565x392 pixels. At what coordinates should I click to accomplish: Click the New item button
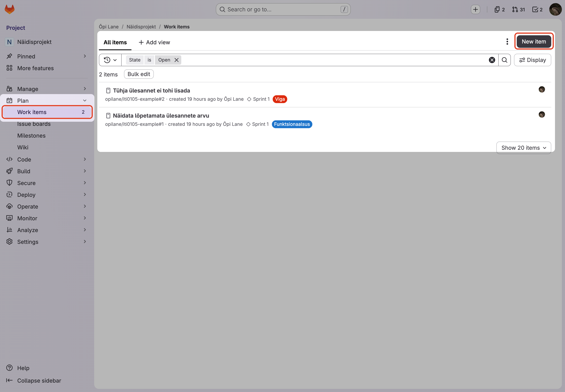click(534, 42)
